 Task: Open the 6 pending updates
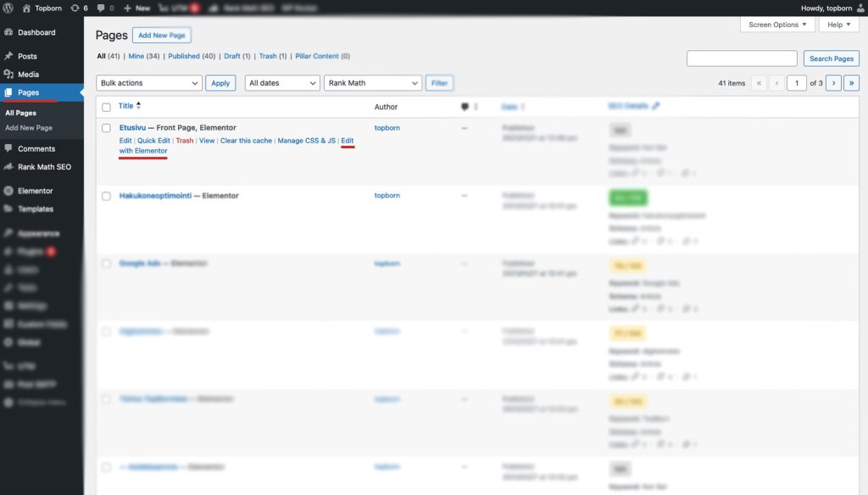coord(79,8)
